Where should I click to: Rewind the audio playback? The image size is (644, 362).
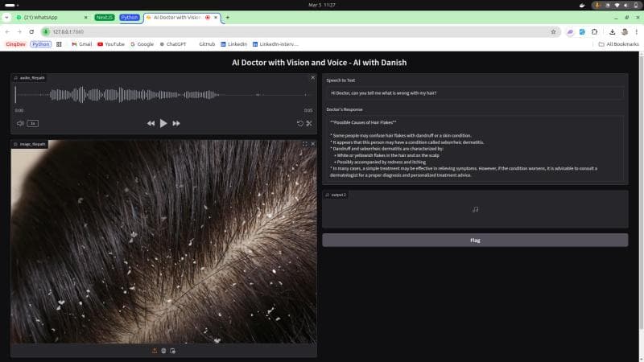pos(151,123)
